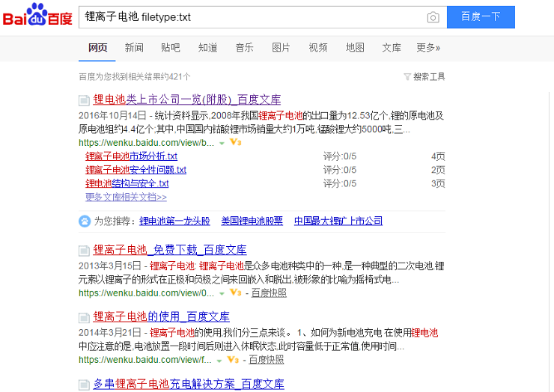Open 百度快照 for wenku.baidu.com/view/f result
554x392 pixels.
[x=267, y=360]
